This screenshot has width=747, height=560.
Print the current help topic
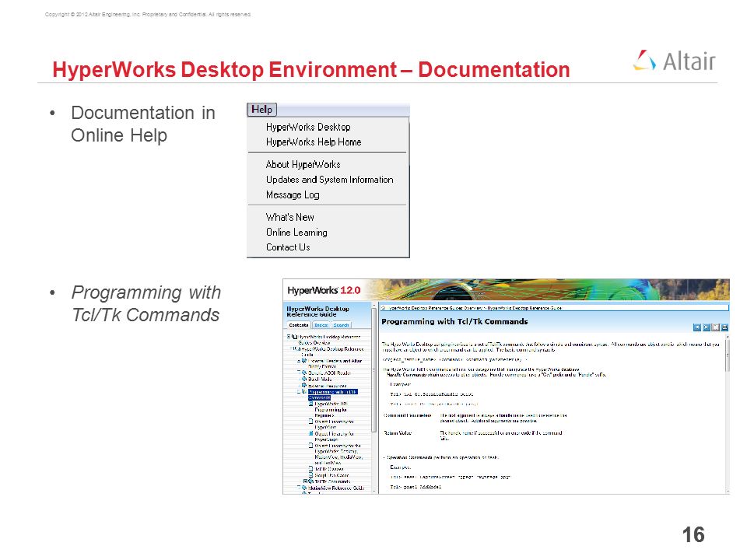tap(724, 327)
